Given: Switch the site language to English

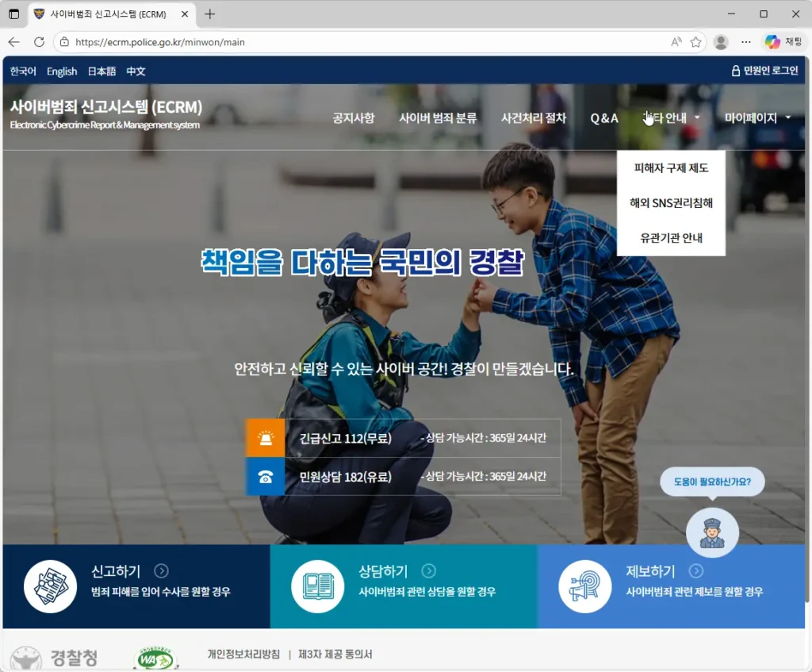Looking at the screenshot, I should 62,71.
